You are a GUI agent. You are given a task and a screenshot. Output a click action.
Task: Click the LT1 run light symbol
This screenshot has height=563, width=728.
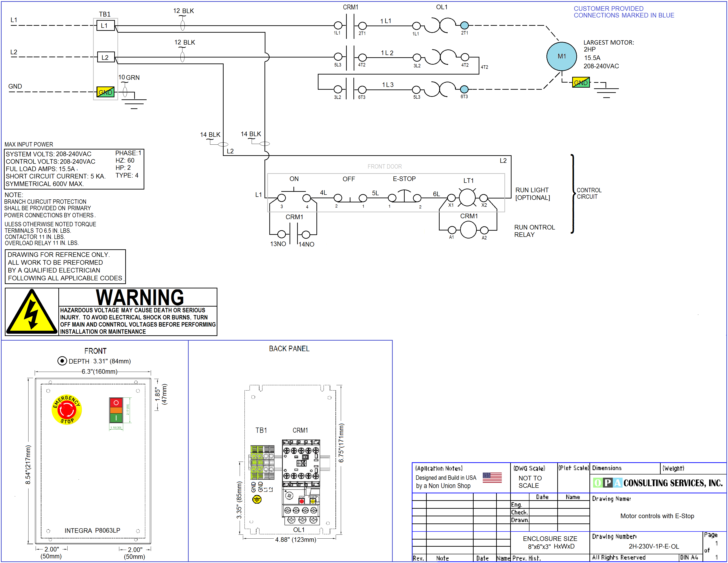[467, 198]
